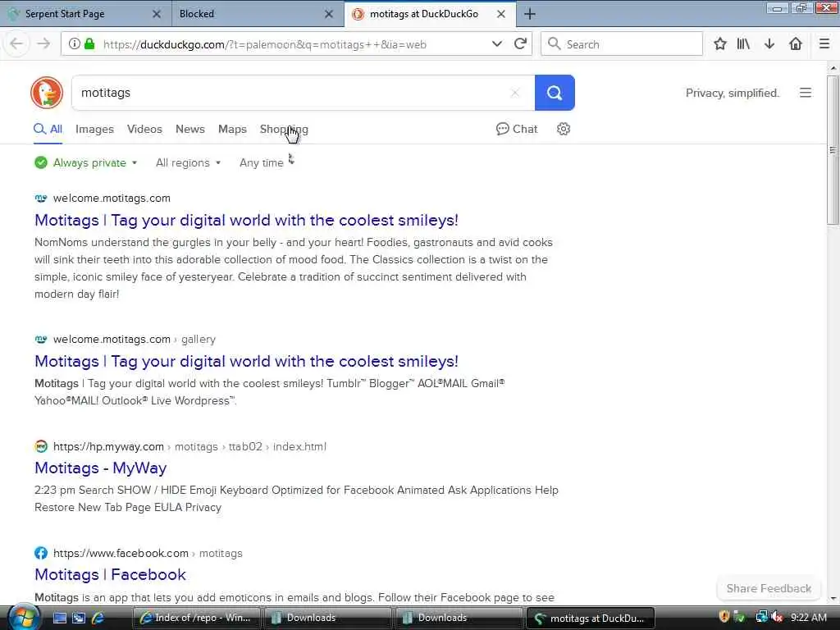Open the Windows Start button
The width and height of the screenshot is (840, 630).
[x=22, y=618]
